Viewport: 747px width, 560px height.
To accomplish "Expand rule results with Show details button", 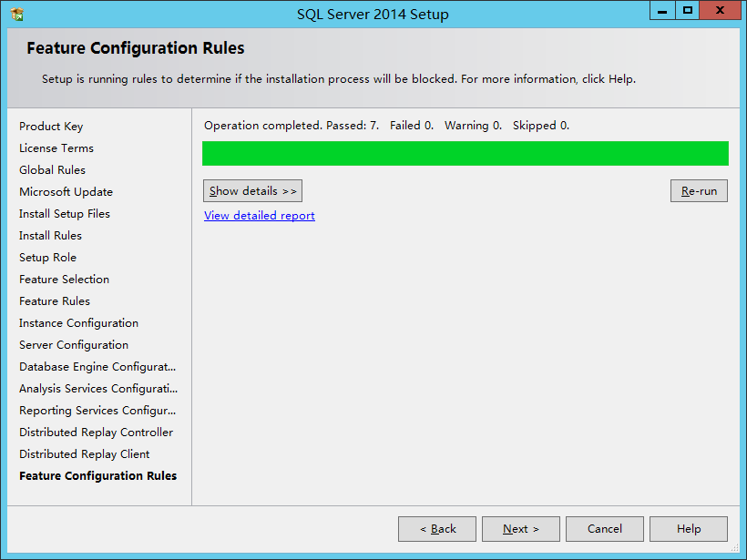I will 252,191.
